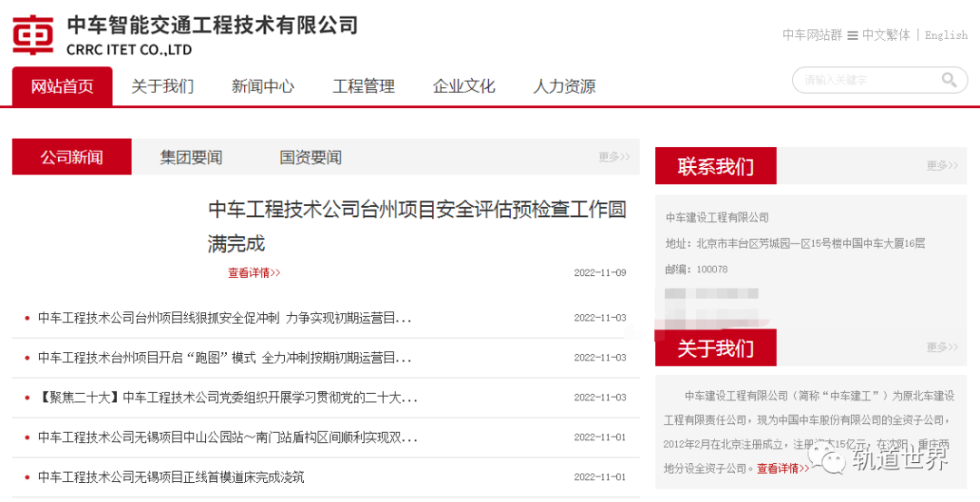This screenshot has height=502, width=980.
Task: Select the 公司新闻 tab
Action: (x=72, y=157)
